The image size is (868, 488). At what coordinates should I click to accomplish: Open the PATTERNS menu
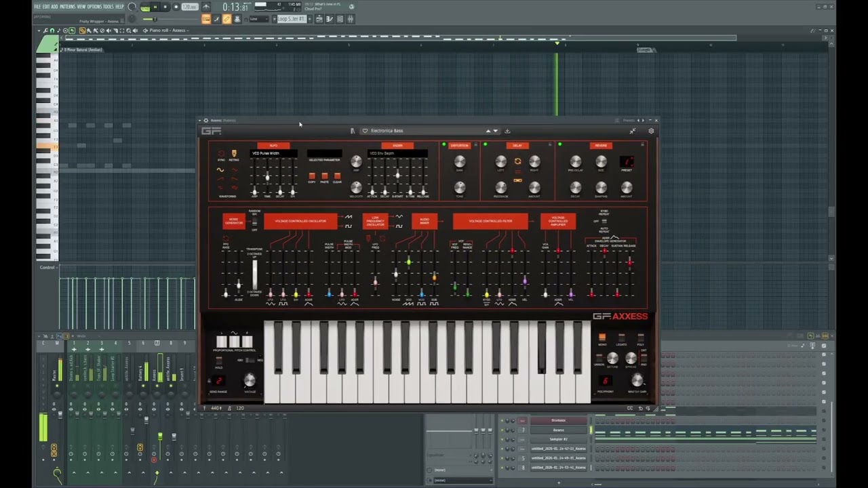tap(68, 7)
